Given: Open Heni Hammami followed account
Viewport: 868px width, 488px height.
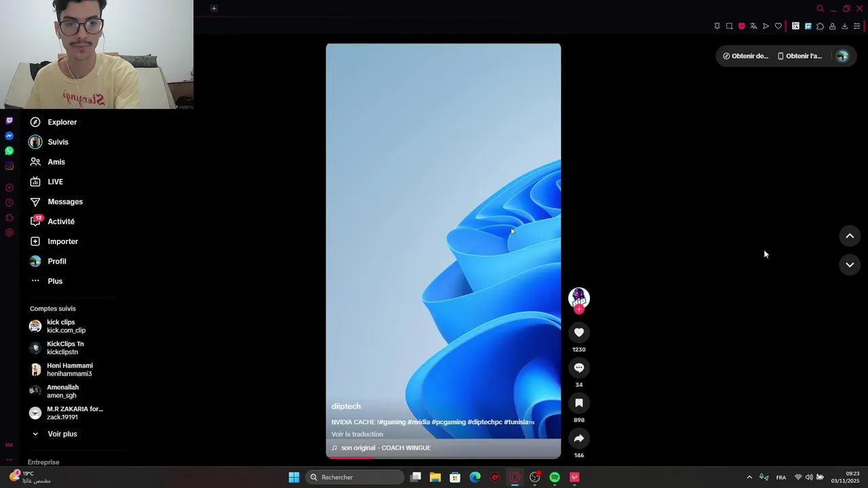Looking at the screenshot, I should pyautogui.click(x=61, y=369).
